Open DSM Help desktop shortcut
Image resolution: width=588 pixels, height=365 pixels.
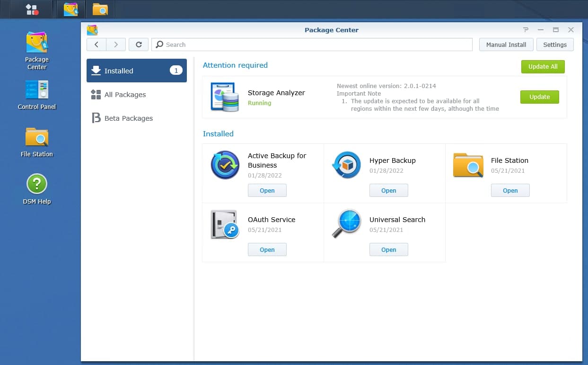click(x=37, y=189)
